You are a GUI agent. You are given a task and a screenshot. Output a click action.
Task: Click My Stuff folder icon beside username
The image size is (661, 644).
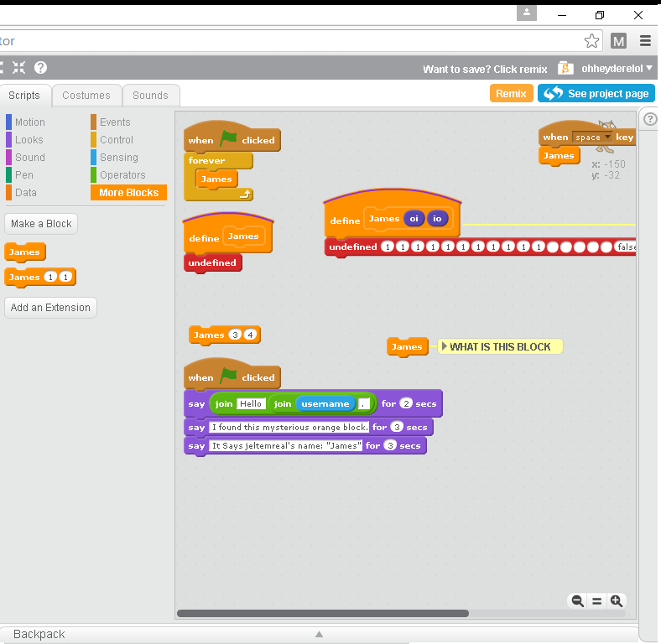click(x=565, y=68)
